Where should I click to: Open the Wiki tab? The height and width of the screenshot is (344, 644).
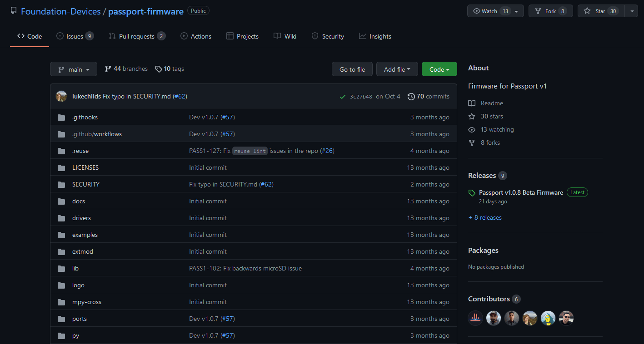tap(285, 36)
